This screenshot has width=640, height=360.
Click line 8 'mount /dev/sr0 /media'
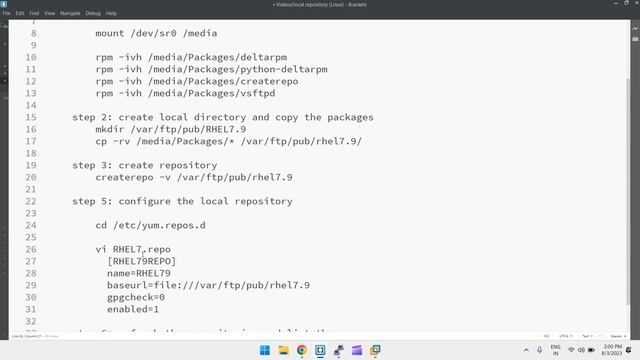pyautogui.click(x=156, y=33)
